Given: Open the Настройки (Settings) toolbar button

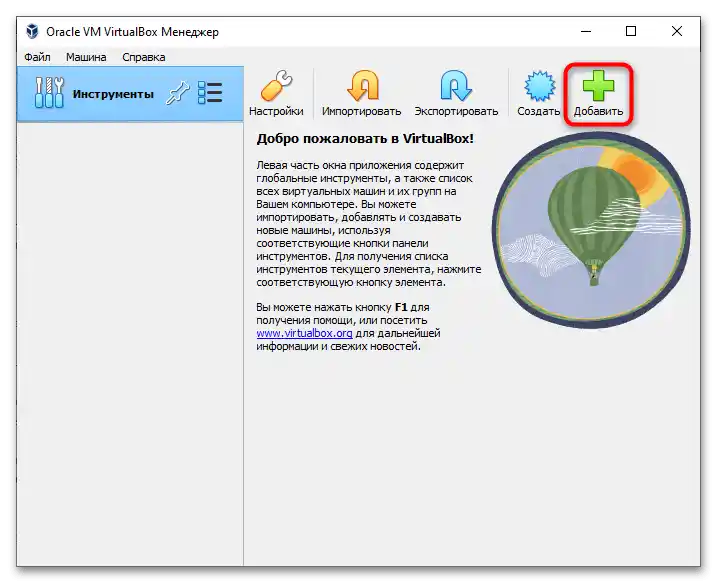Looking at the screenshot, I should coord(276,93).
